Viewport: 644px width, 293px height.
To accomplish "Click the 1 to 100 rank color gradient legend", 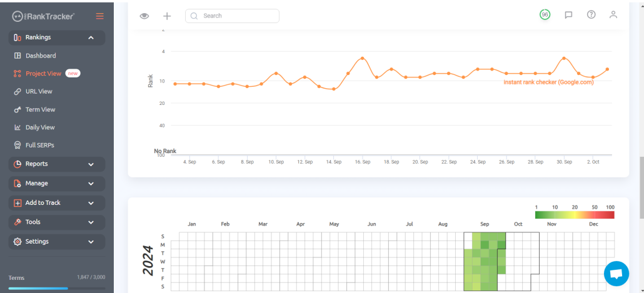I will tap(575, 215).
